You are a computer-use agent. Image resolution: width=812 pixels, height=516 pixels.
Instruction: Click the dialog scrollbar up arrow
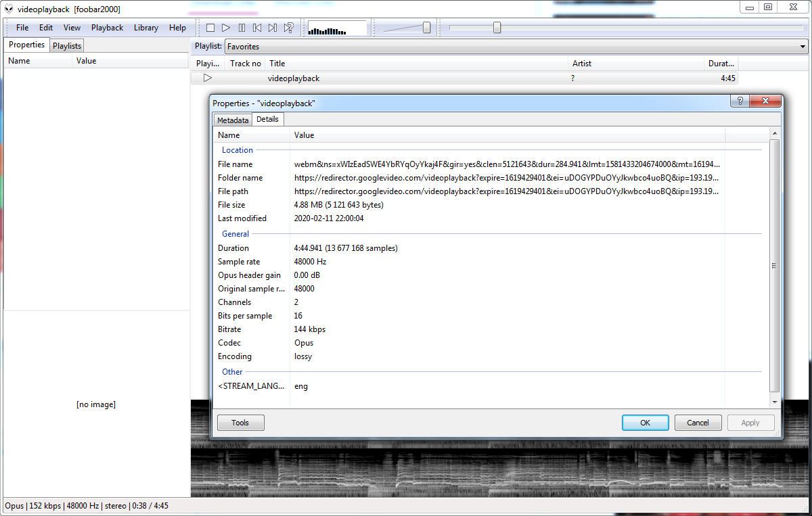pos(775,135)
